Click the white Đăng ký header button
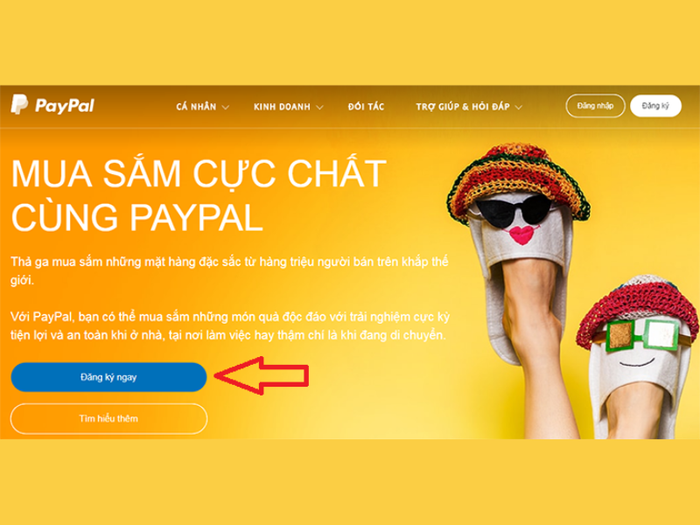 coord(655,106)
